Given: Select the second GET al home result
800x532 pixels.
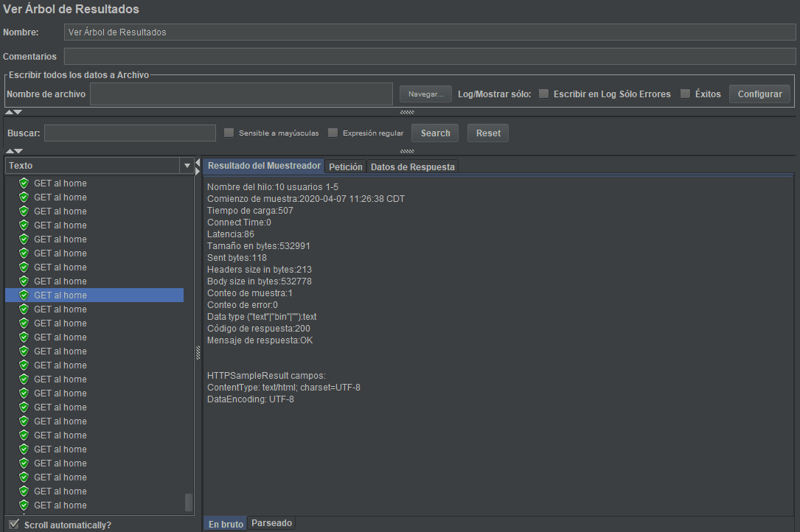Looking at the screenshot, I should click(60, 197).
